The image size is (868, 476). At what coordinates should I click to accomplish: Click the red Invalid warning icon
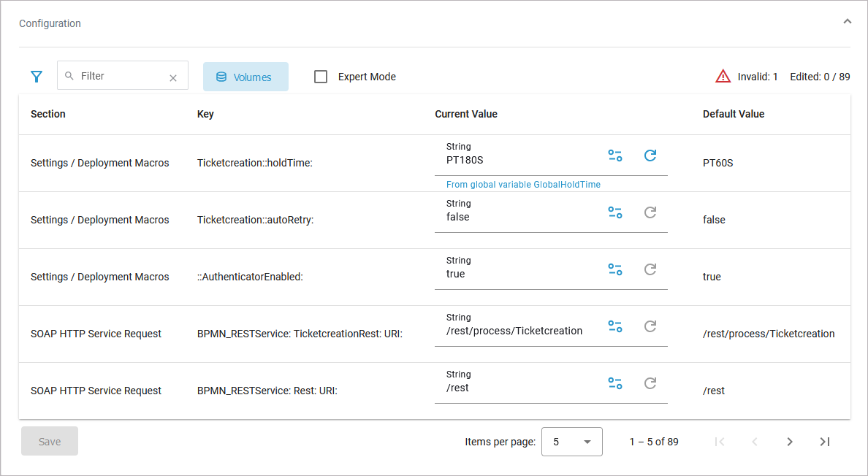(x=723, y=76)
